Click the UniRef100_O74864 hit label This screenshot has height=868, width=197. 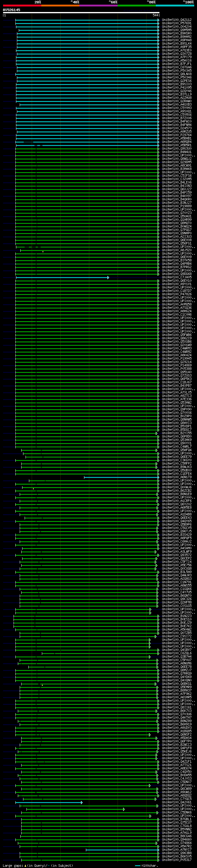177,843
